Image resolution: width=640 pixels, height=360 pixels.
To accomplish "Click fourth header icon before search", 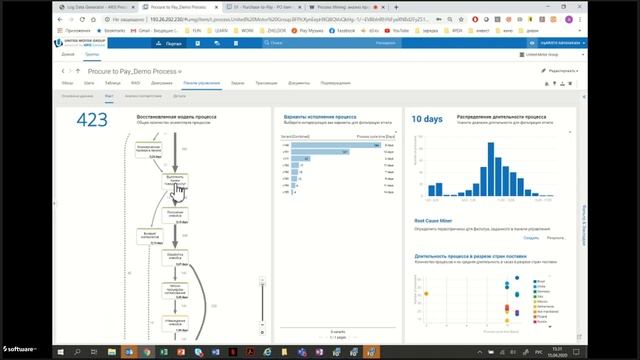I will pos(236,43).
